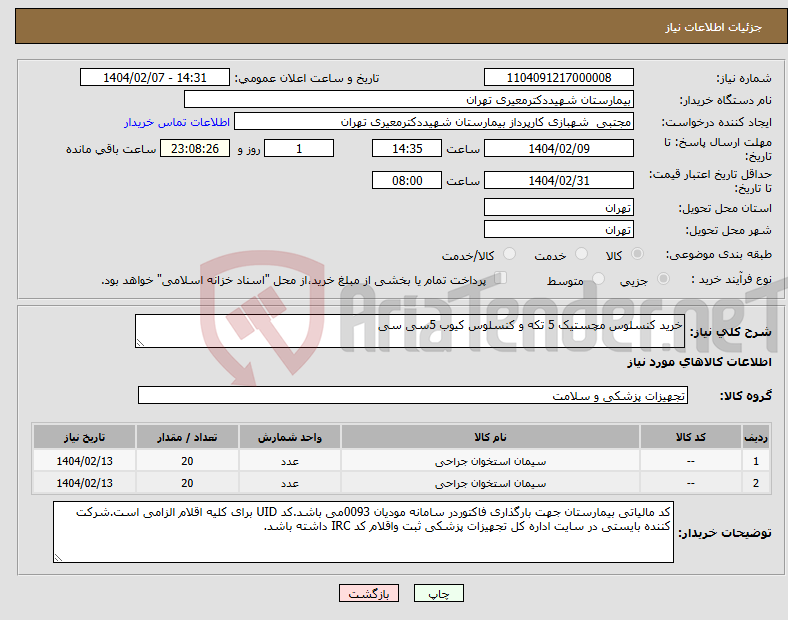Click the remaining time 23:08:26 field
The image size is (788, 620).
(195, 149)
